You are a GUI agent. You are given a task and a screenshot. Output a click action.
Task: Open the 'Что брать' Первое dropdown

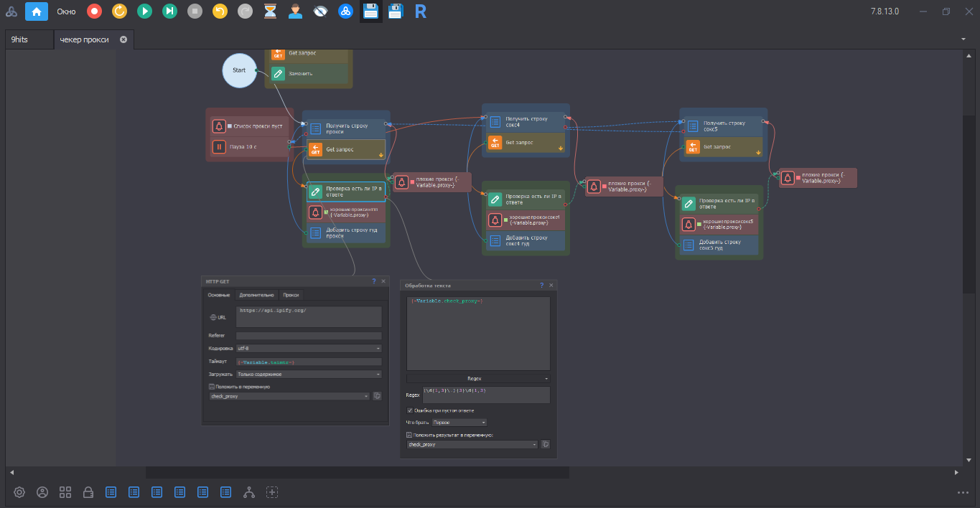coord(459,423)
